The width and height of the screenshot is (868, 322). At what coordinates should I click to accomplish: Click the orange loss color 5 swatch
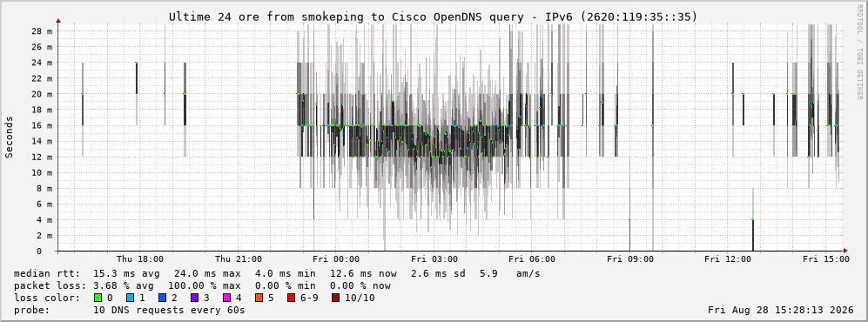259,298
